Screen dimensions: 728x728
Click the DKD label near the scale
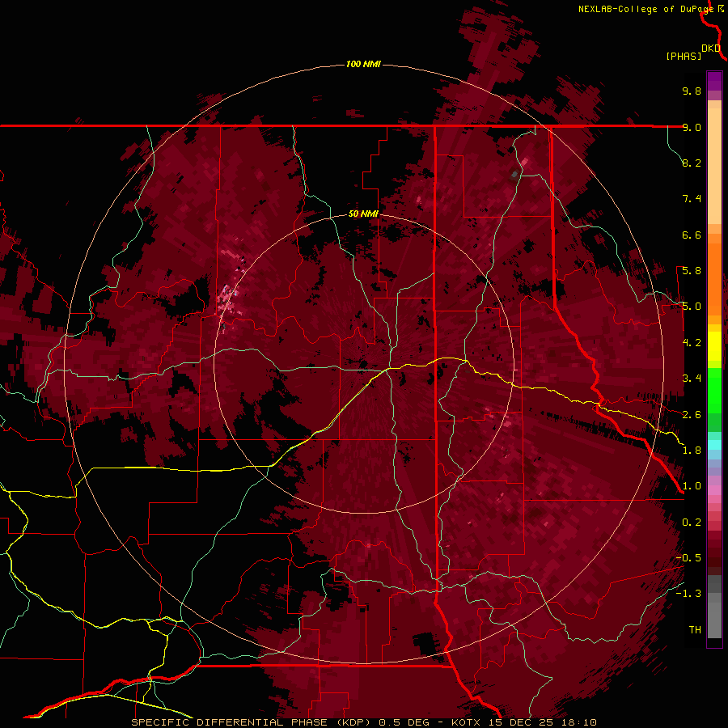pos(711,49)
